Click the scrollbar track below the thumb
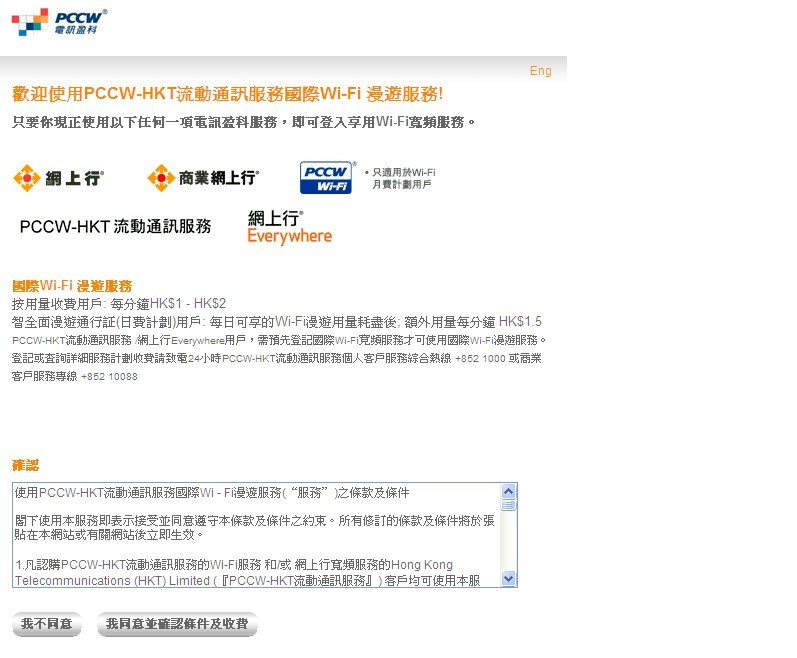Image resolution: width=797 pixels, height=658 pixels. point(508,545)
